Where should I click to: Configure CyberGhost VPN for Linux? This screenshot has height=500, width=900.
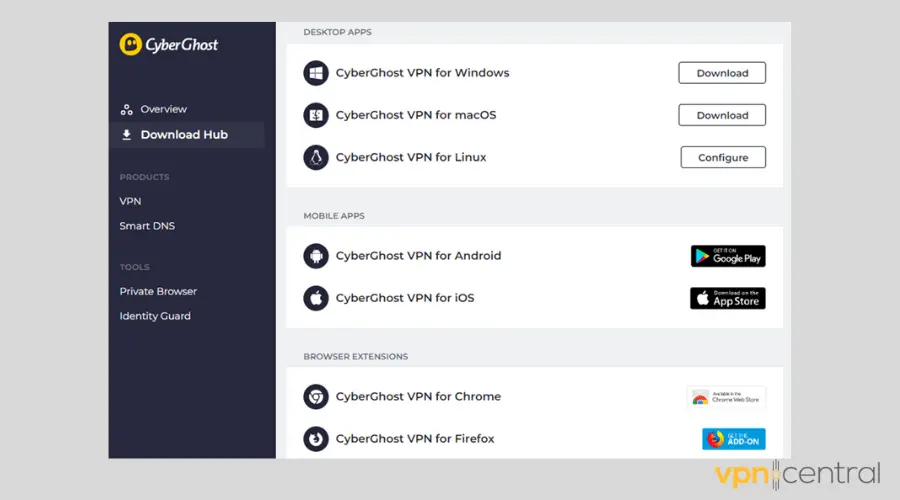tap(723, 157)
